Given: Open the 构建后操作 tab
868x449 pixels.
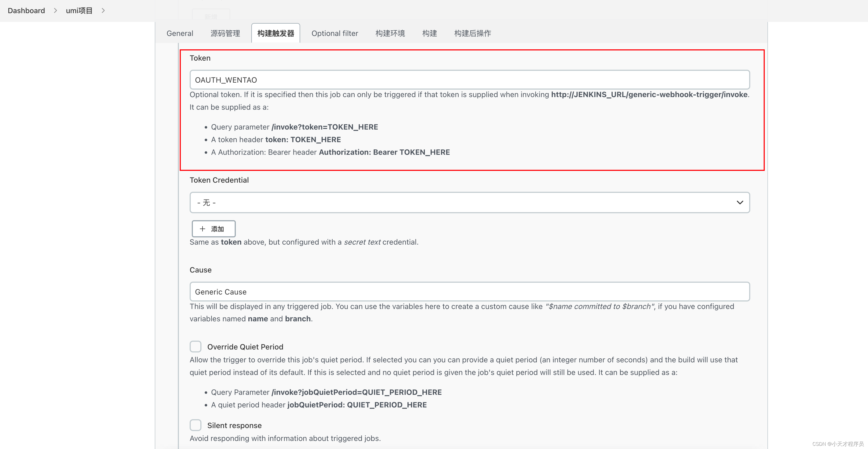Looking at the screenshot, I should [472, 33].
